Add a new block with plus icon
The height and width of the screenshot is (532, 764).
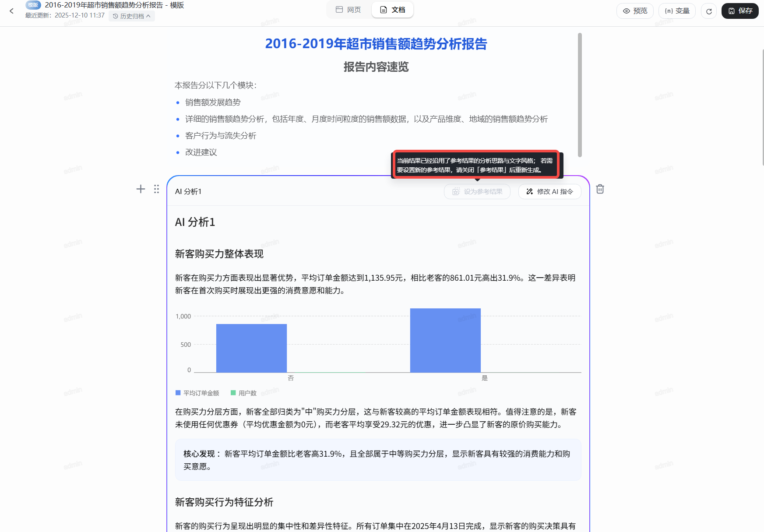pyautogui.click(x=141, y=189)
